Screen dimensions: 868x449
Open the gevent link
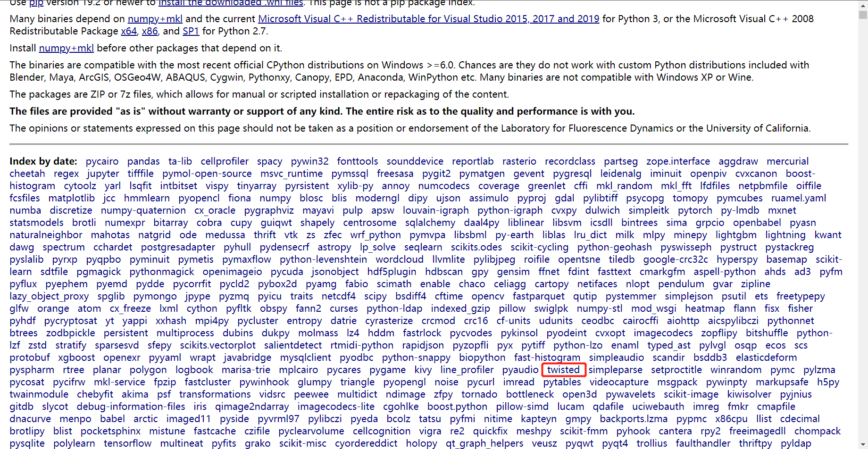coord(529,174)
